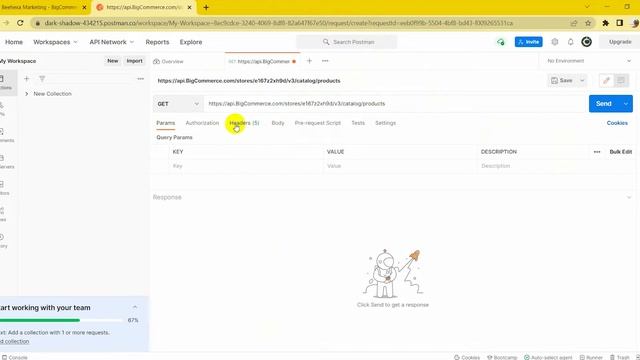
Task: Create new collection with plus icon
Action: click(x=27, y=79)
